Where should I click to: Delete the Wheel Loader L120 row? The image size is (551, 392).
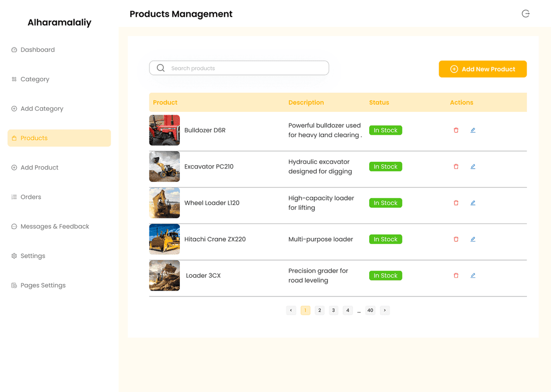point(456,203)
